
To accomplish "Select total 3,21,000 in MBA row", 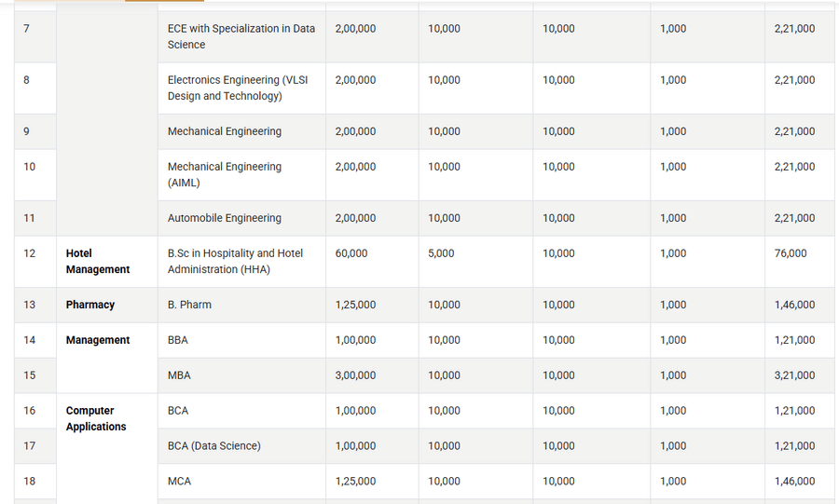I will click(794, 375).
